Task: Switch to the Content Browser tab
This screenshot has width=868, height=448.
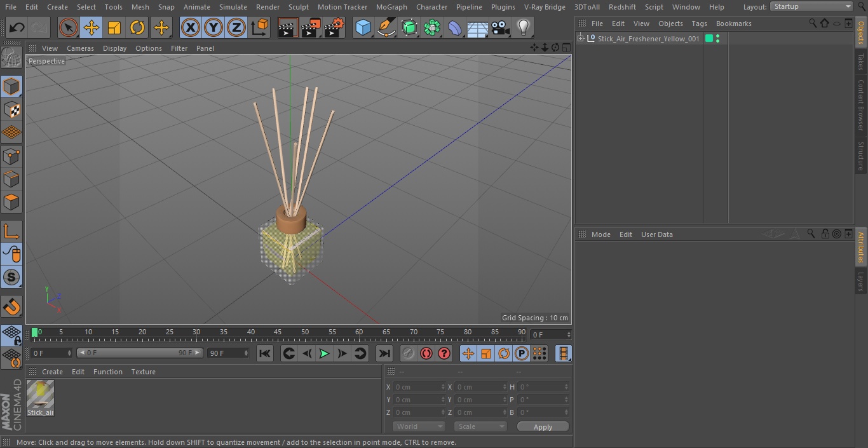Action: pyautogui.click(x=861, y=105)
